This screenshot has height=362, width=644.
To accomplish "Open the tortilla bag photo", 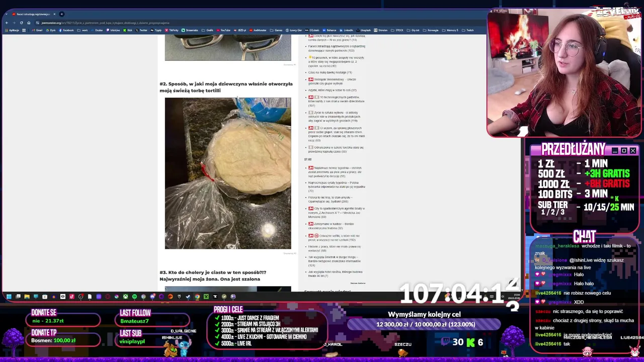I will tap(228, 173).
